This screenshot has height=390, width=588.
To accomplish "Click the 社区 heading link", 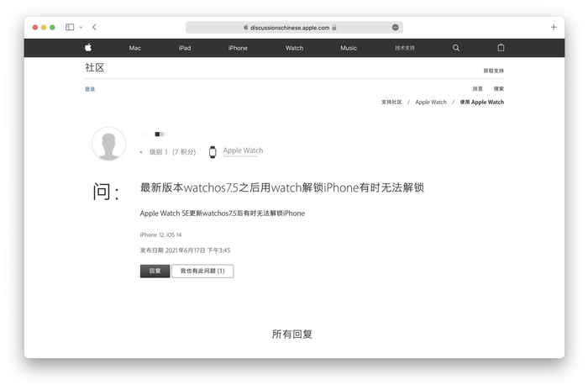I will [x=94, y=67].
